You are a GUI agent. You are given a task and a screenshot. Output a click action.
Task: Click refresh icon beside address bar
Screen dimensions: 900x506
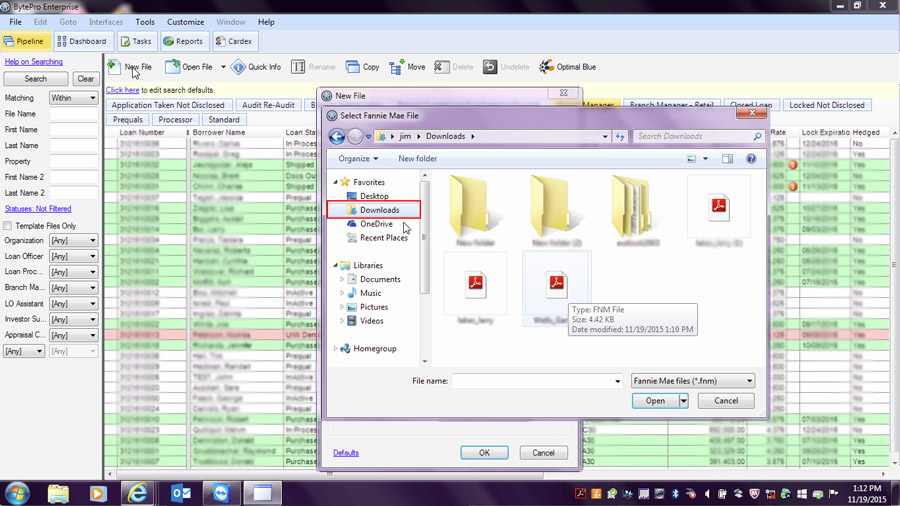[620, 137]
